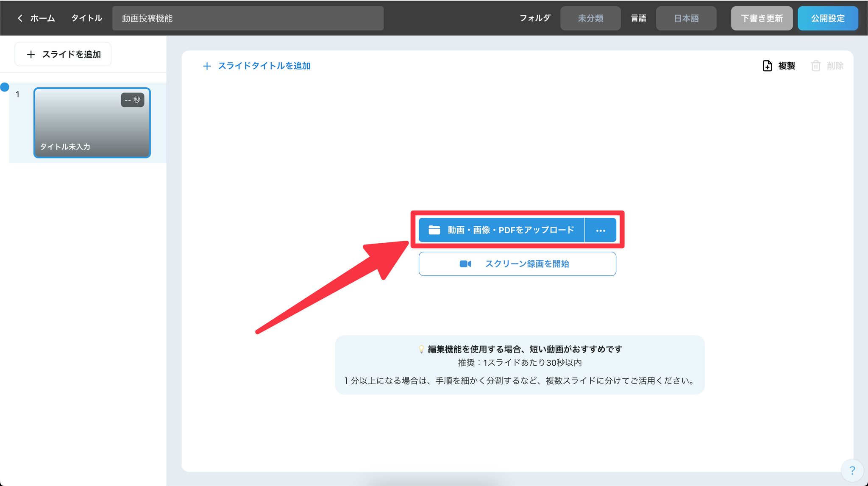Click the スライドタイトルを追加 link
Screen dimensions: 868x486
click(264, 66)
